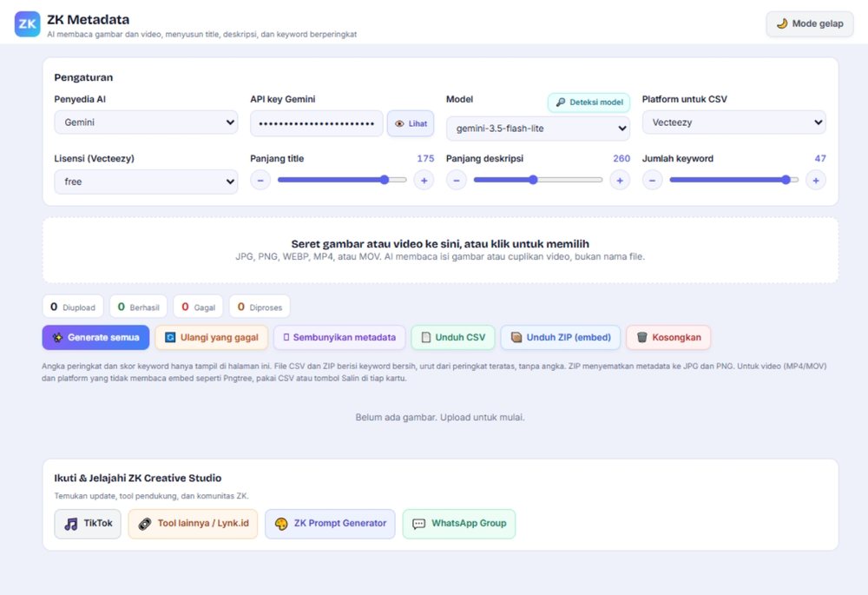
Task: Open the Penyedia AI dropdown
Action: point(146,122)
